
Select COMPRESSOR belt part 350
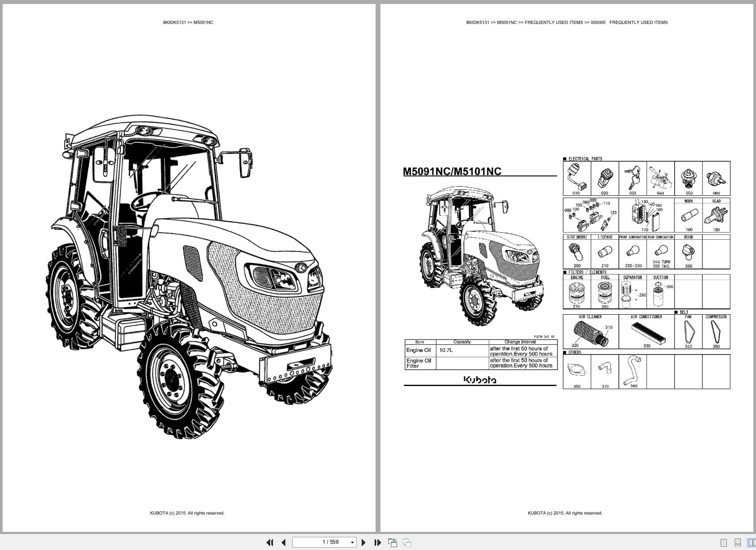point(716,332)
